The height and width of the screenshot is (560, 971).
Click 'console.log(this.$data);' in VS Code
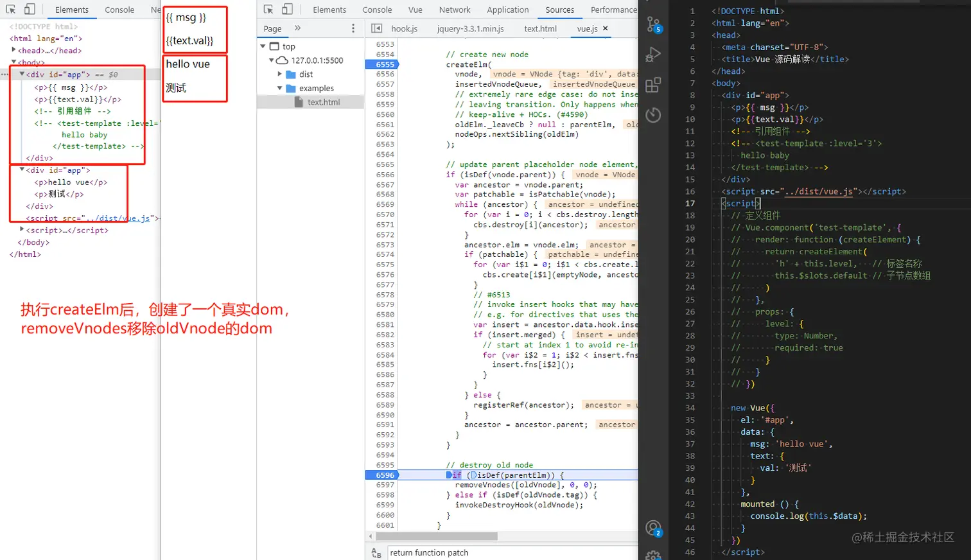coord(809,516)
